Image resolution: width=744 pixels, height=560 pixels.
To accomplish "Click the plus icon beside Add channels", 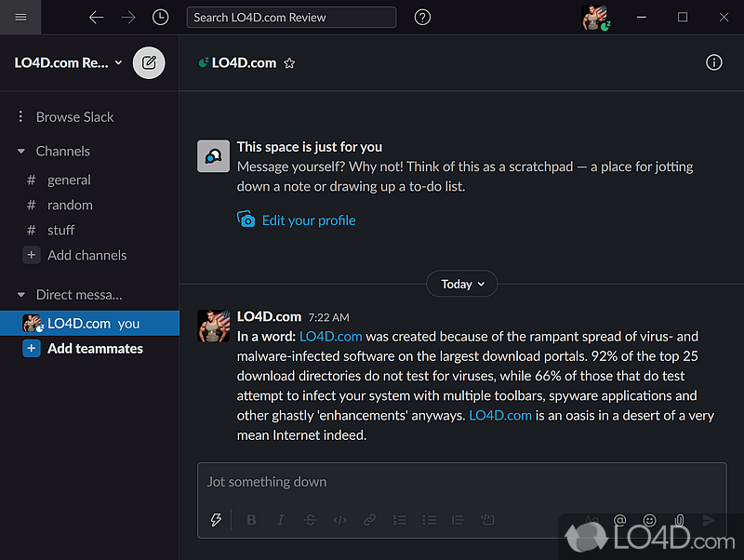I will pos(32,255).
